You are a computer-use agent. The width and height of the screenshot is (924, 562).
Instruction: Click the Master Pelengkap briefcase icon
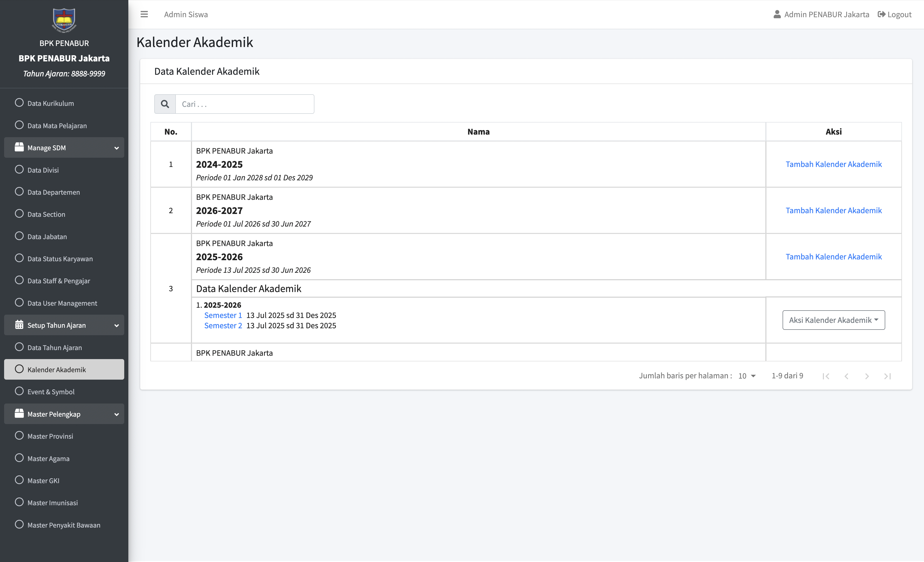coord(19,414)
